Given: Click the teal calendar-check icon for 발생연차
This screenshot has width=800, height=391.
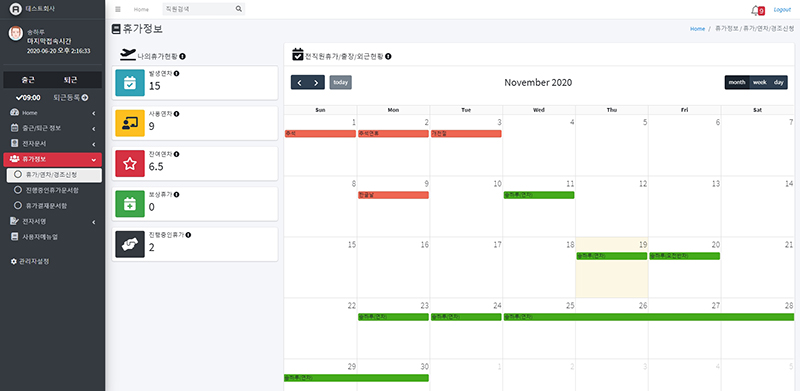Looking at the screenshot, I should (130, 83).
